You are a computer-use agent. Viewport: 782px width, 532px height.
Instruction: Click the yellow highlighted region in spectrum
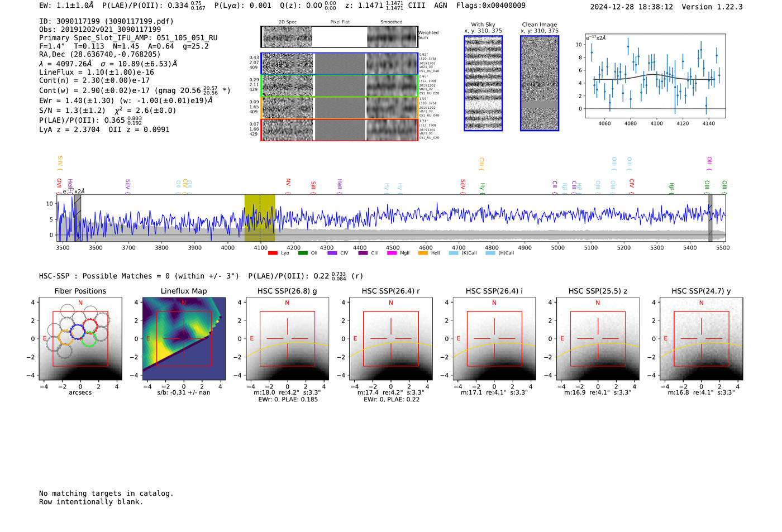260,218
